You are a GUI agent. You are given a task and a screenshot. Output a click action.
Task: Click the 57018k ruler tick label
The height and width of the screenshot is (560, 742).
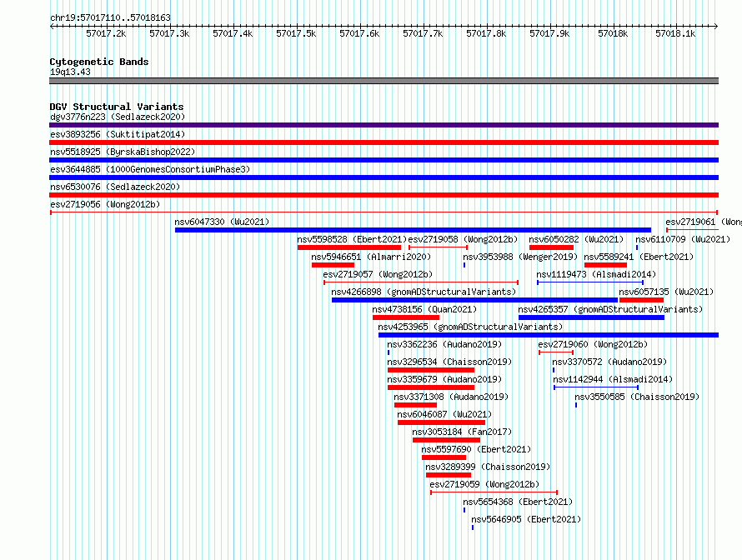(x=613, y=33)
